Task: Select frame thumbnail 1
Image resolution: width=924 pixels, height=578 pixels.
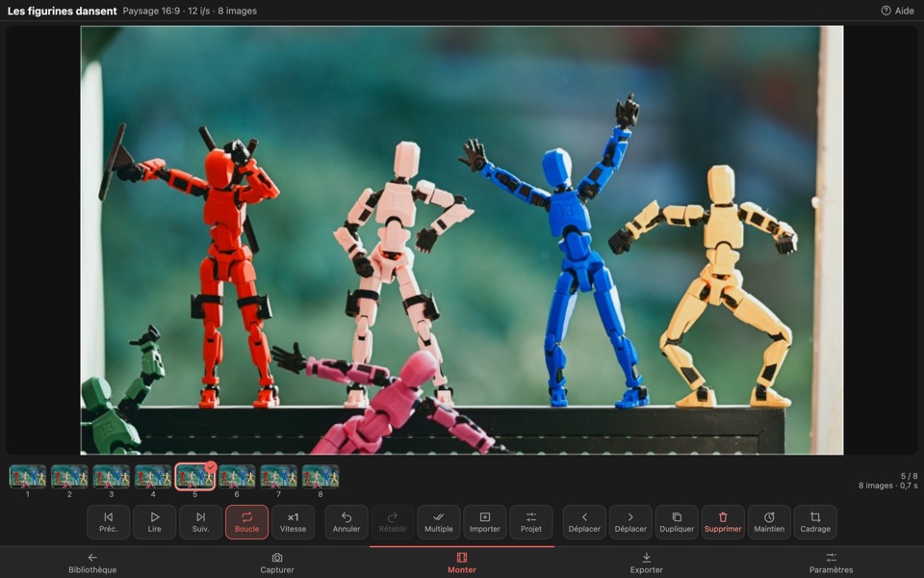Action: (x=28, y=477)
